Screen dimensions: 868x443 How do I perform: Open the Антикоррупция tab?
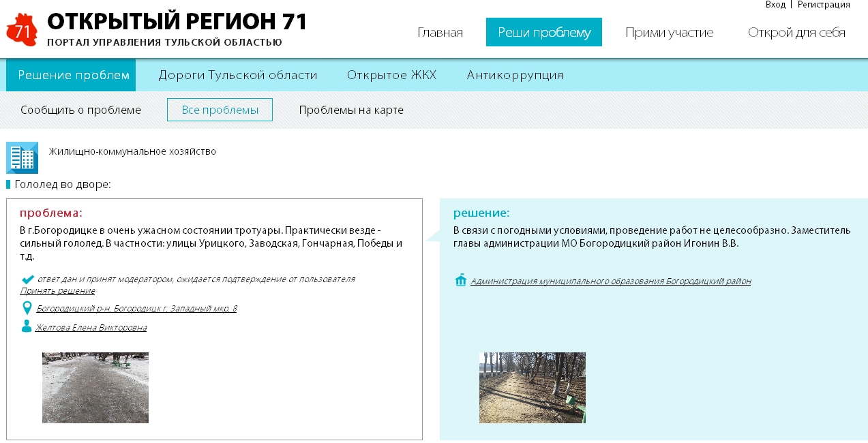pos(515,75)
